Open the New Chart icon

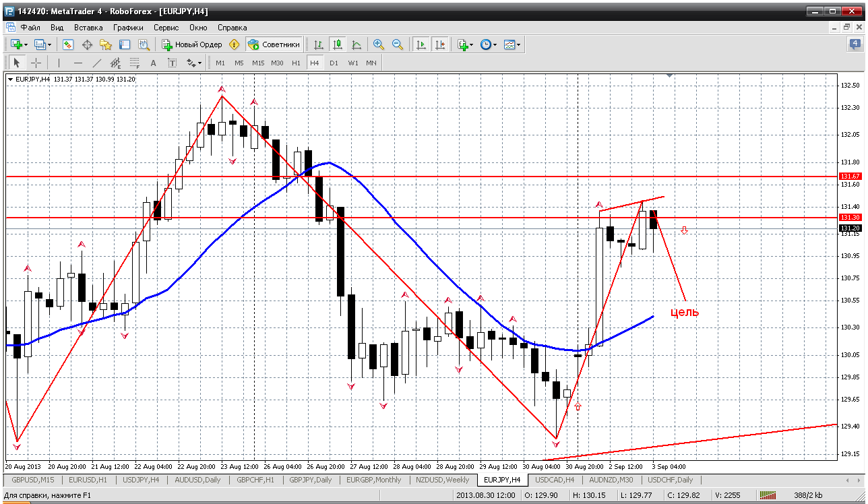[x=16, y=44]
